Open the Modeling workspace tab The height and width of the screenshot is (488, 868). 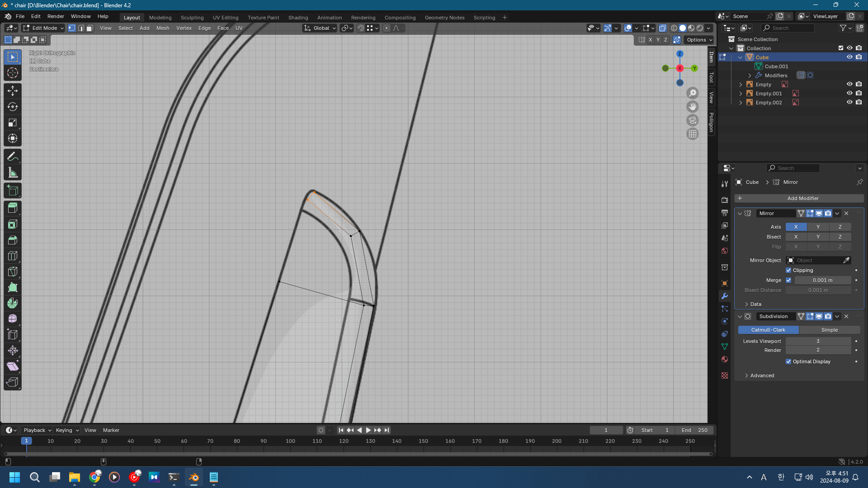(160, 18)
